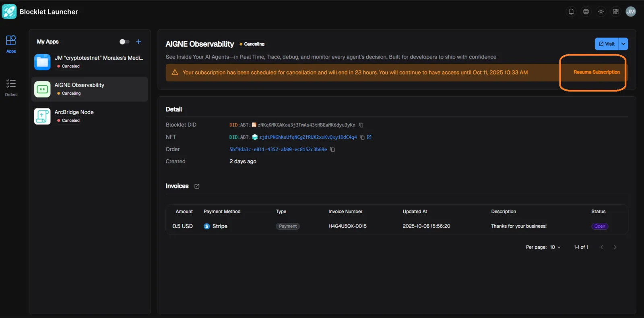Screen dimensions: 644x322
Task: Open the order 5bf9da3c link
Action: [278, 150]
